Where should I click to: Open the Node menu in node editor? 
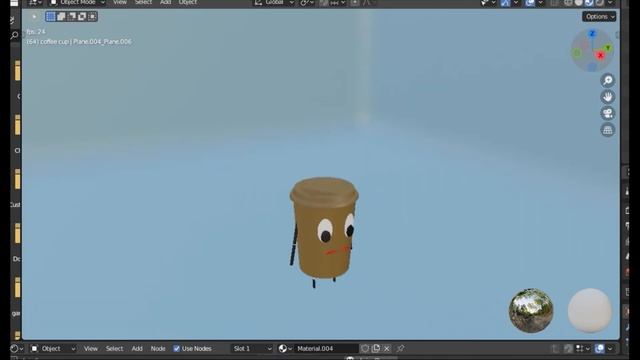(x=158, y=349)
